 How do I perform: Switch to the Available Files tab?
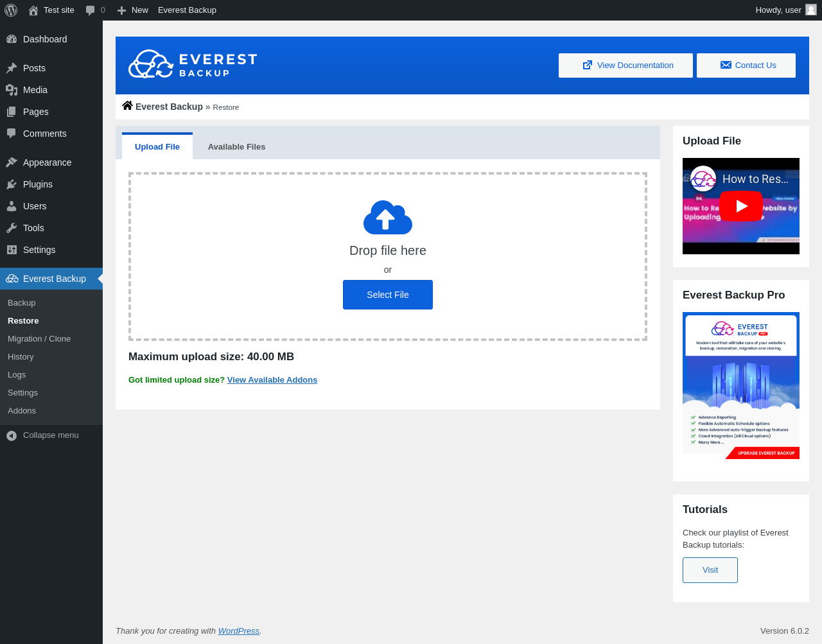[x=236, y=146]
